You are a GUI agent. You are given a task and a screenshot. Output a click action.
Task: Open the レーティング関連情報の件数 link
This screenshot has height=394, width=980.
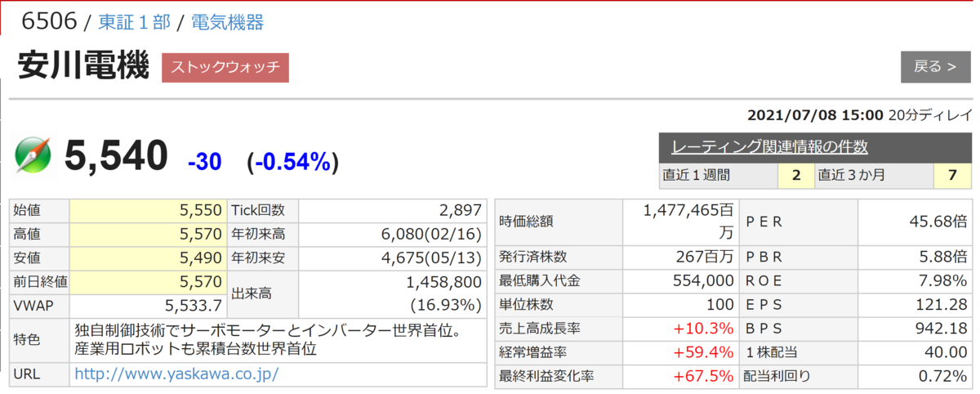[769, 148]
